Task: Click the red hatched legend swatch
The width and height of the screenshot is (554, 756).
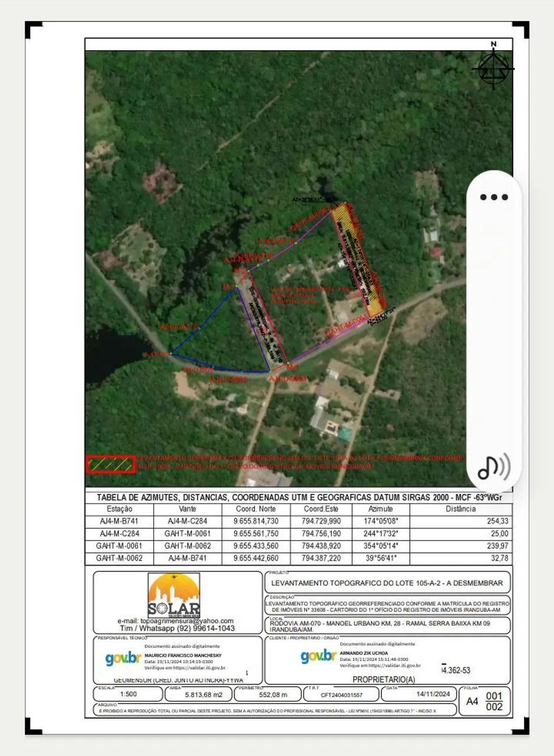Action: [110, 464]
